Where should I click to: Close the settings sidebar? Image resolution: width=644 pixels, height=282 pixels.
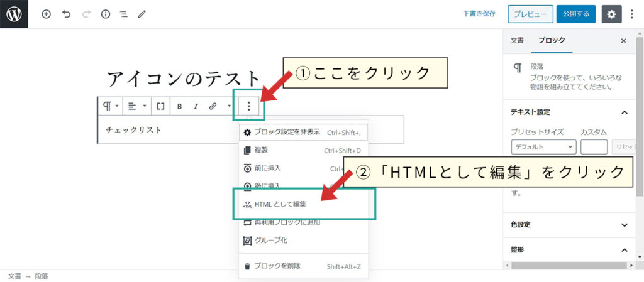(x=623, y=41)
